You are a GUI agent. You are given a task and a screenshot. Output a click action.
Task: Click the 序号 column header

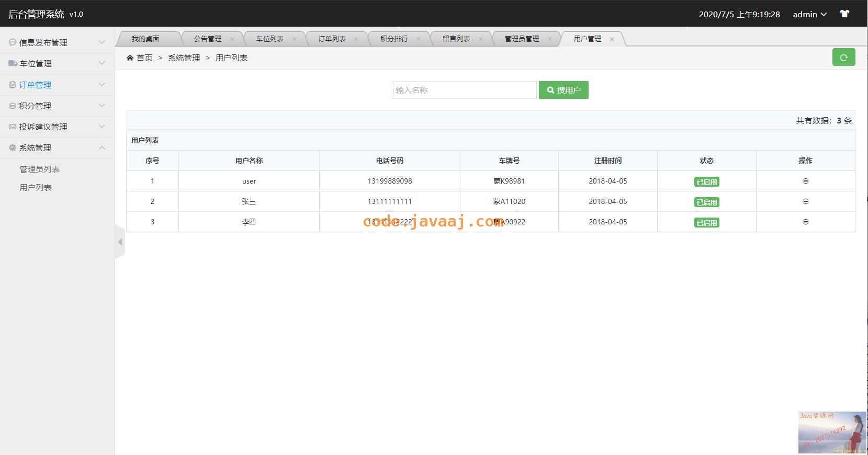[152, 161]
